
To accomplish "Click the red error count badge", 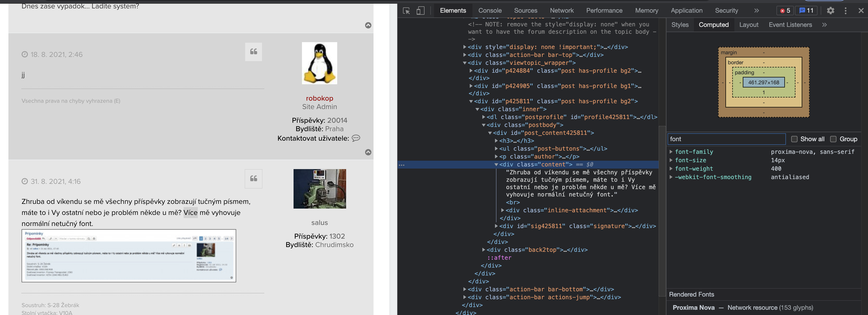I will pos(785,11).
